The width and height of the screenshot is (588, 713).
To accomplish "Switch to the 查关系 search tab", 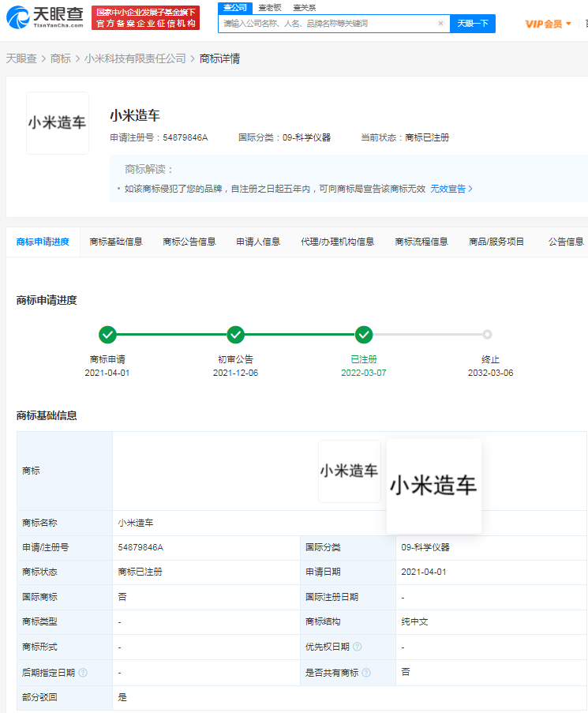I will click(304, 7).
